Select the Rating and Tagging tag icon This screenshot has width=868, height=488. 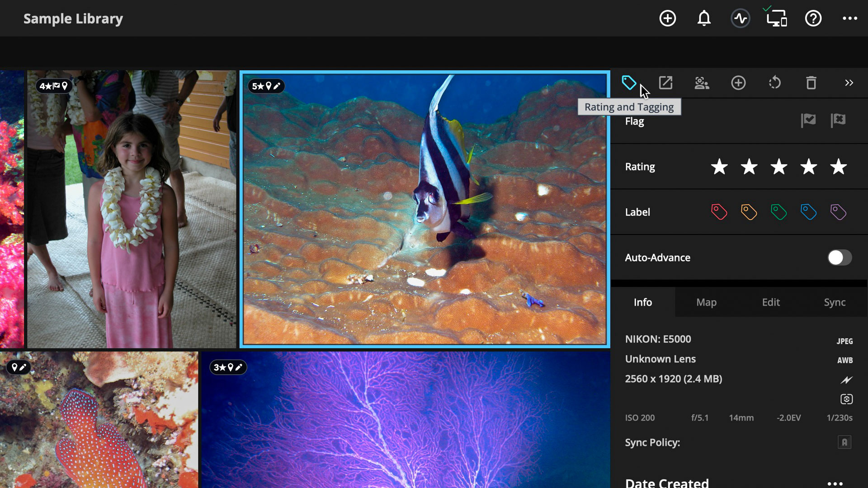coord(629,83)
